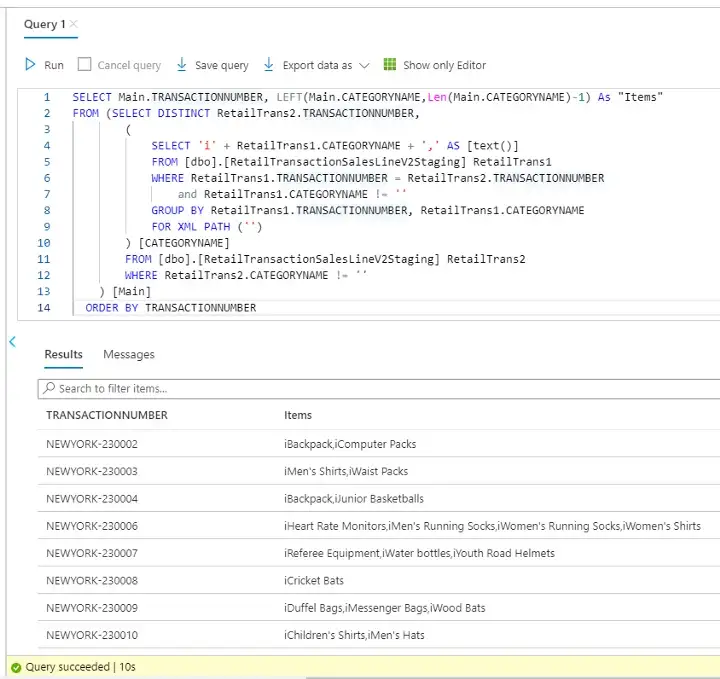Viewport: 720px width, 679px height.
Task: Click cell NEWYORK-230007
Action: click(x=92, y=553)
